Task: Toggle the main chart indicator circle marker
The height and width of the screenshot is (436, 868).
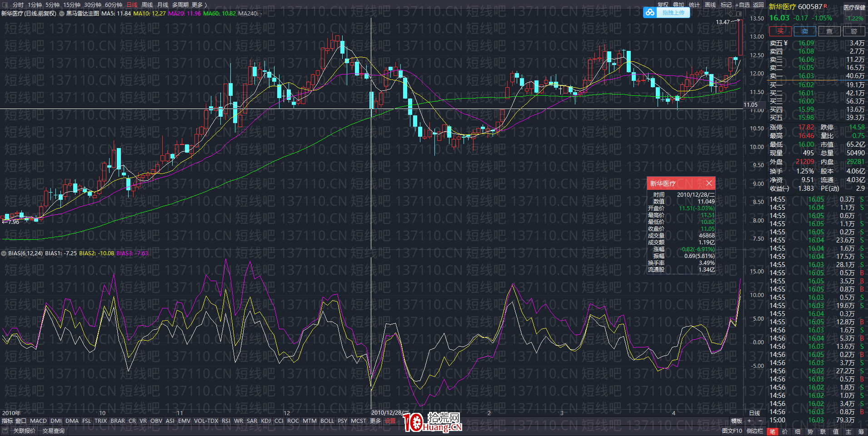Action: (61, 14)
